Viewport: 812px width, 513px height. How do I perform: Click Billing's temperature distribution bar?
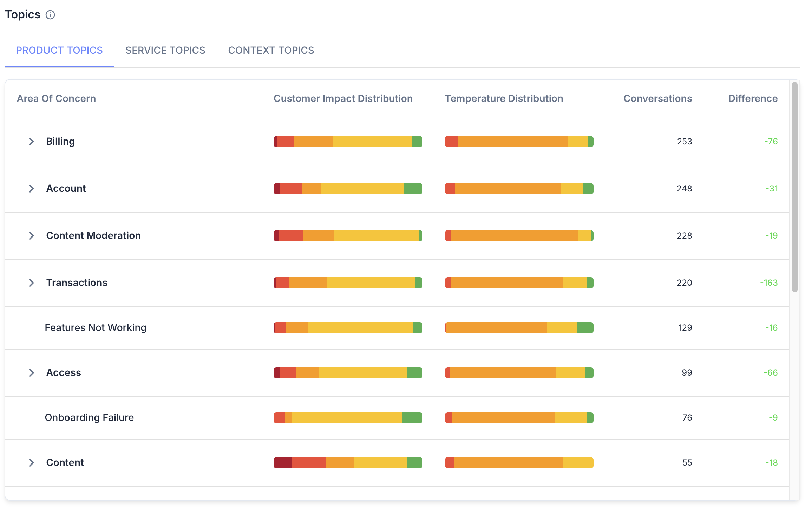[x=519, y=142]
